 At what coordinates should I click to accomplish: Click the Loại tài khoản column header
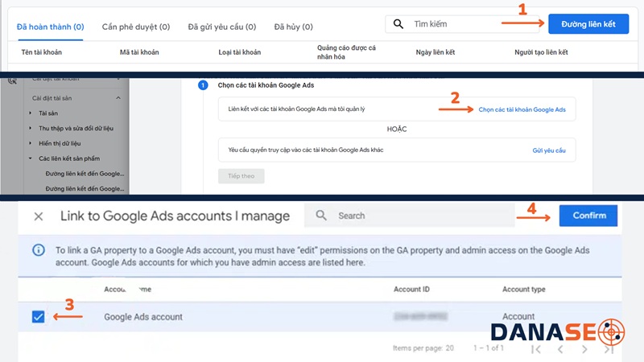click(x=239, y=52)
